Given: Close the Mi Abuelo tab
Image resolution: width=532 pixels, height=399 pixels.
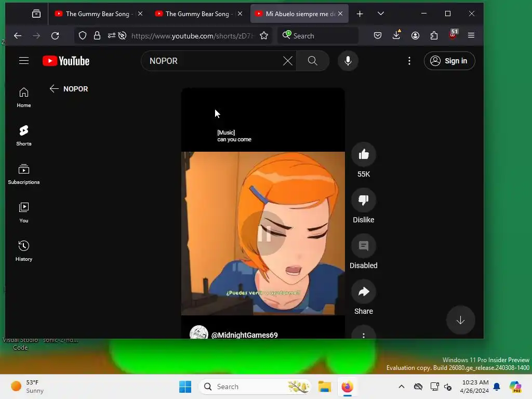Looking at the screenshot, I should point(340,14).
